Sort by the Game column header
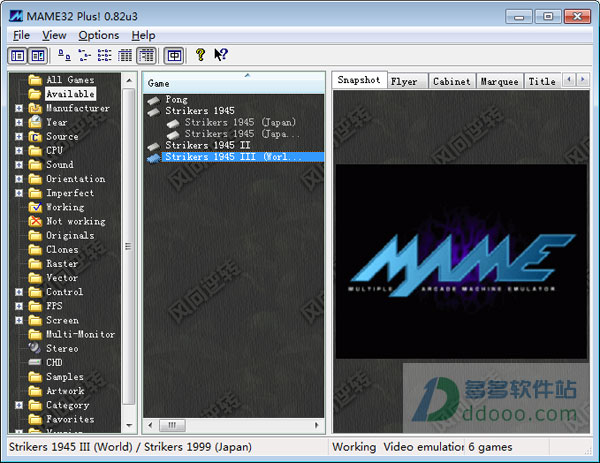 tap(233, 83)
